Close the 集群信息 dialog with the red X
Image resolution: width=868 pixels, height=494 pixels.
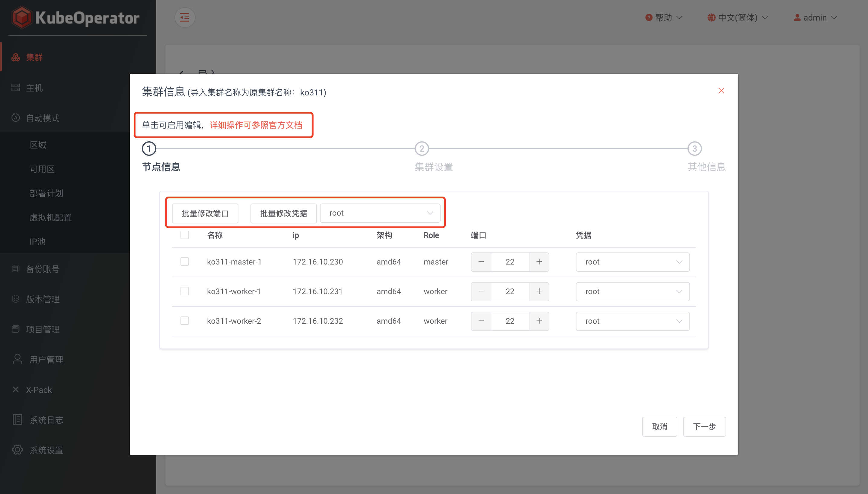coord(721,91)
